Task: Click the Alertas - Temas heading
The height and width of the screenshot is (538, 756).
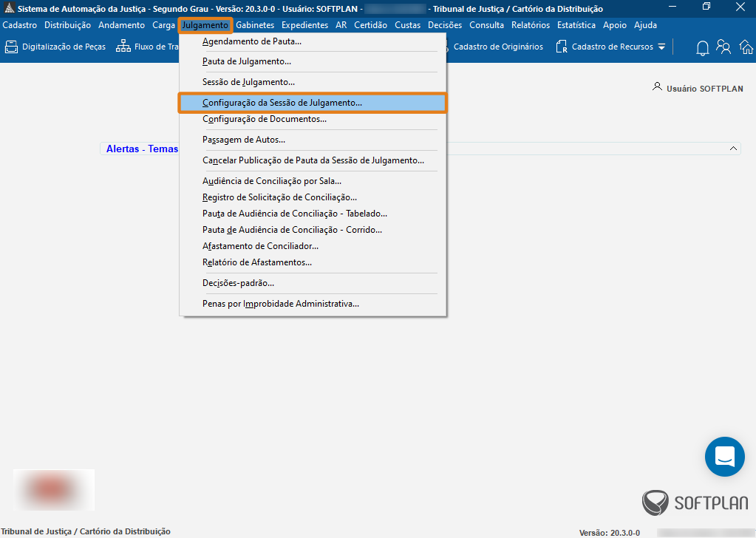Action: 142,149
